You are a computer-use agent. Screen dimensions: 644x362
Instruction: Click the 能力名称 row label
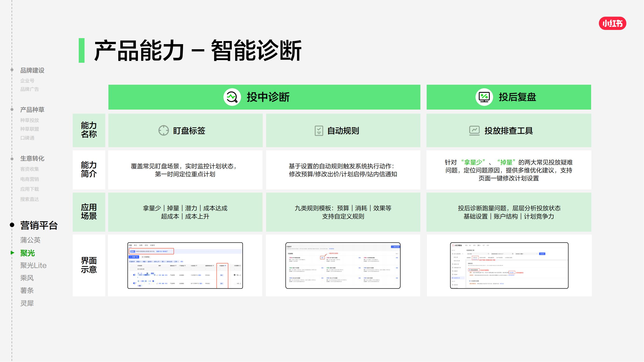pos(89,130)
